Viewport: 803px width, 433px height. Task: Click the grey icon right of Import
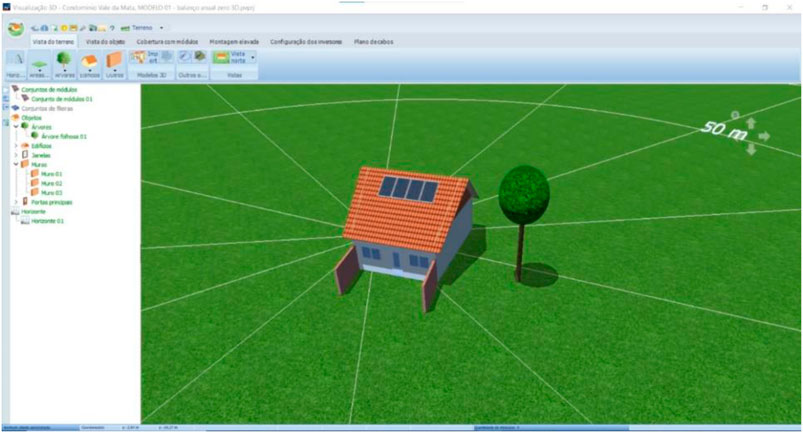pyautogui.click(x=167, y=57)
